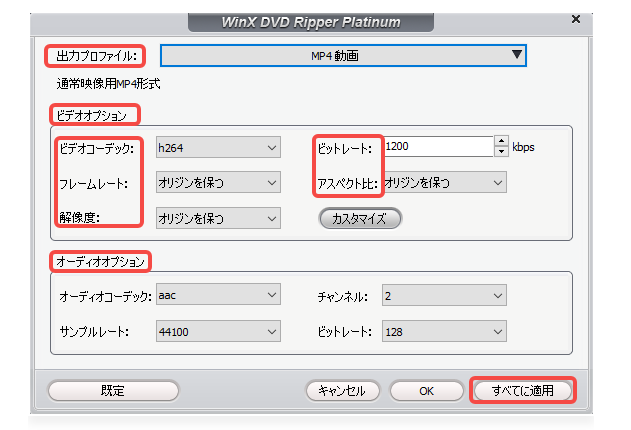Click the WinX DVD Ripper Platinum title
This screenshot has height=430, width=631.
(x=311, y=22)
